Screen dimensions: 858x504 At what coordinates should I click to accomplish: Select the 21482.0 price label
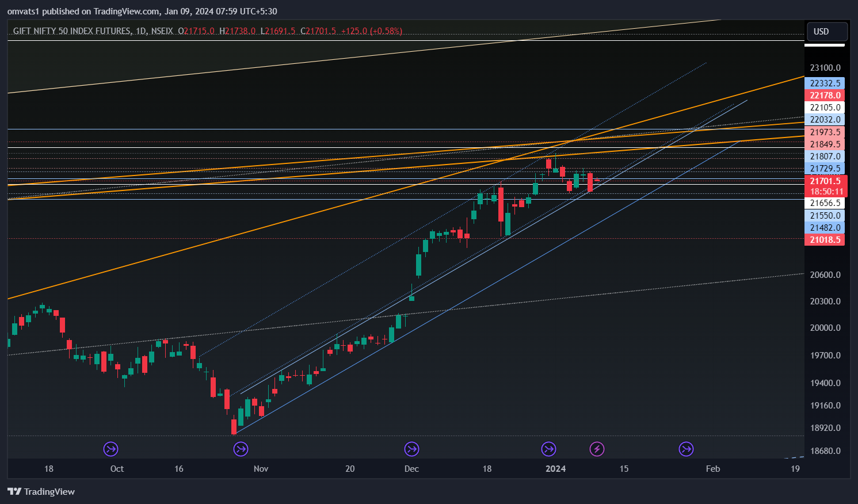[x=825, y=228]
